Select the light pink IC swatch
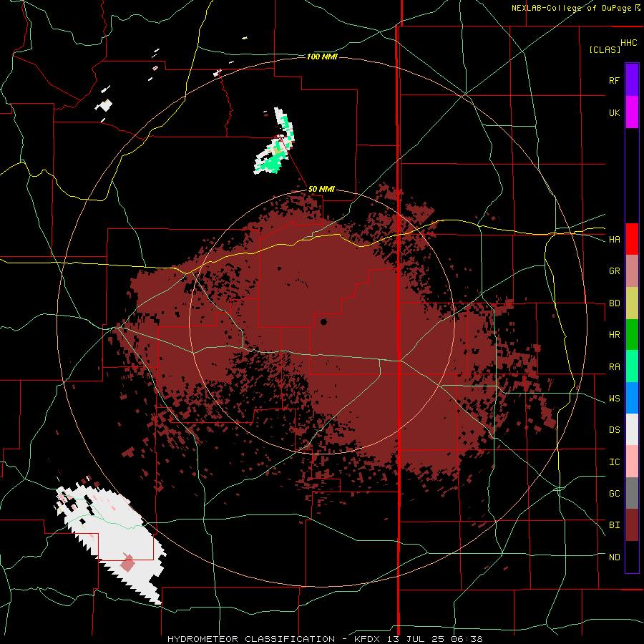The width and height of the screenshot is (644, 644). tap(632, 462)
